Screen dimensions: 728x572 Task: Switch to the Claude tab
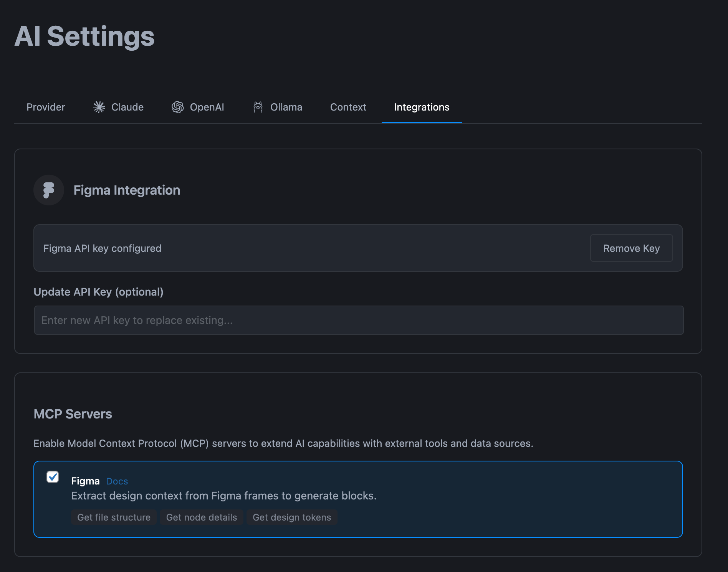pos(127,107)
